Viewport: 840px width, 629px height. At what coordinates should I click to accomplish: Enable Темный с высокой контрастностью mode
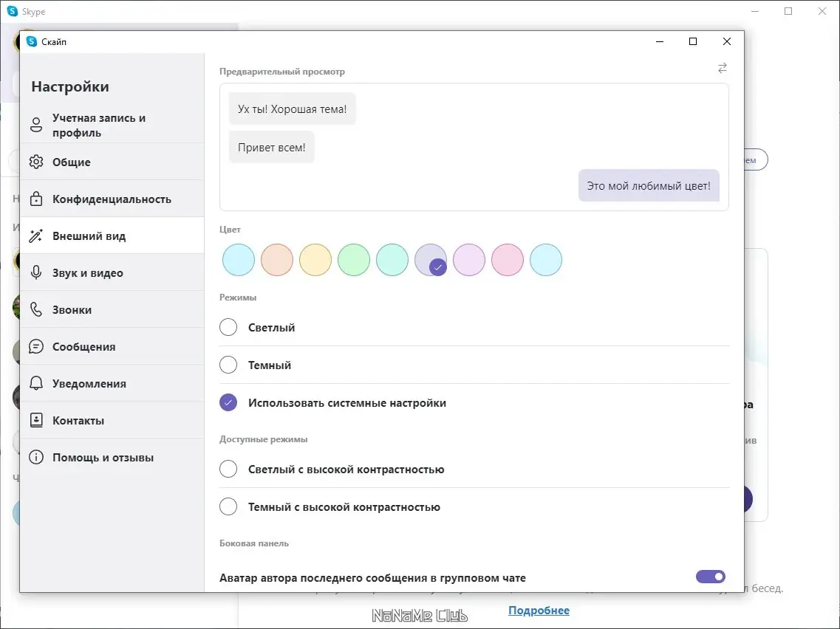point(228,506)
